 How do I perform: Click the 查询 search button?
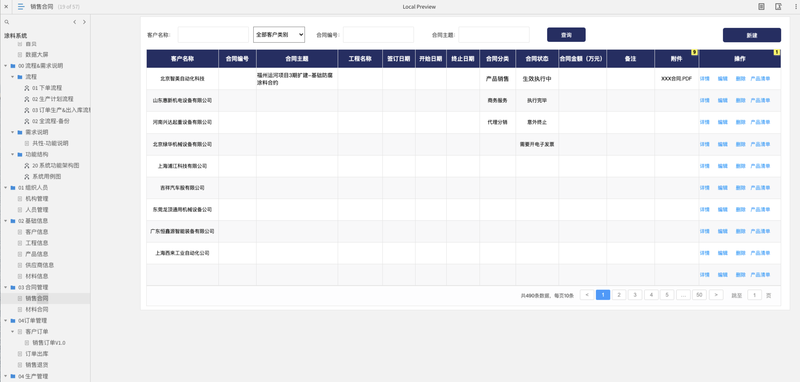(x=566, y=35)
